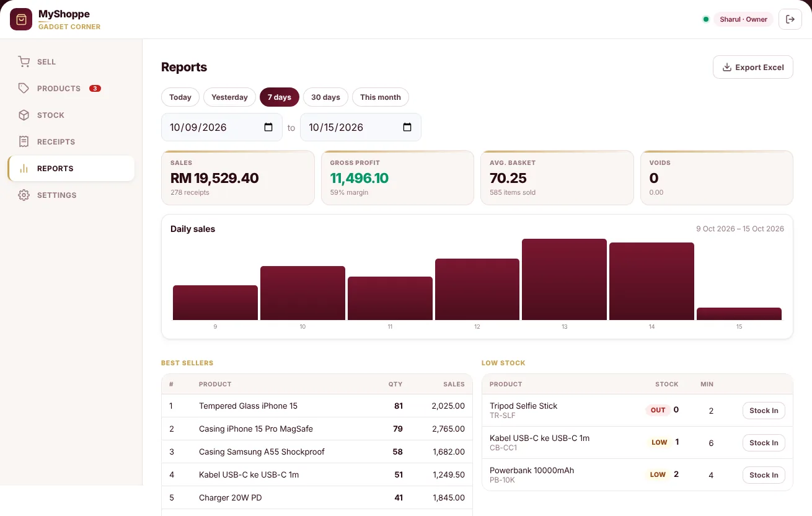
Task: Click the start date field 10/09/2026
Action: pyautogui.click(x=222, y=127)
